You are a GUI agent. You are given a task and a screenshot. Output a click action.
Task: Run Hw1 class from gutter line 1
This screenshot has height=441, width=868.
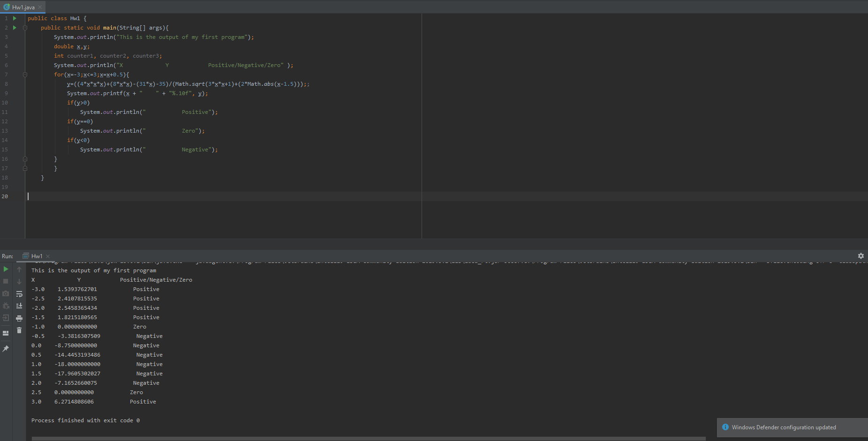[14, 18]
